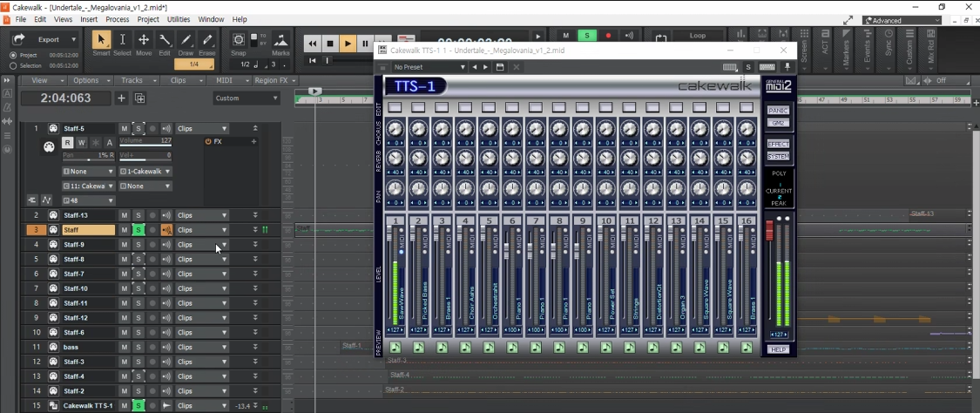
Task: Pin the TTS-1 window with pushpin icon
Action: tap(787, 67)
